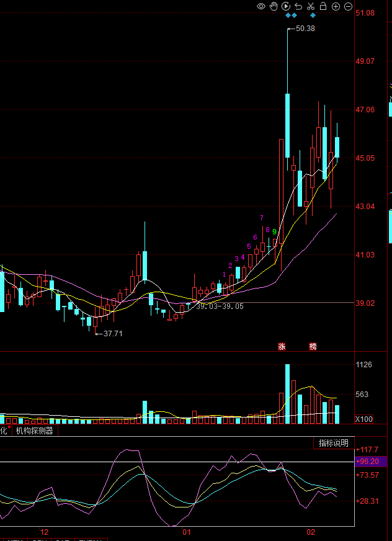392x541 pixels.
Task: Click the undo arrow icon
Action: [x=298, y=7]
